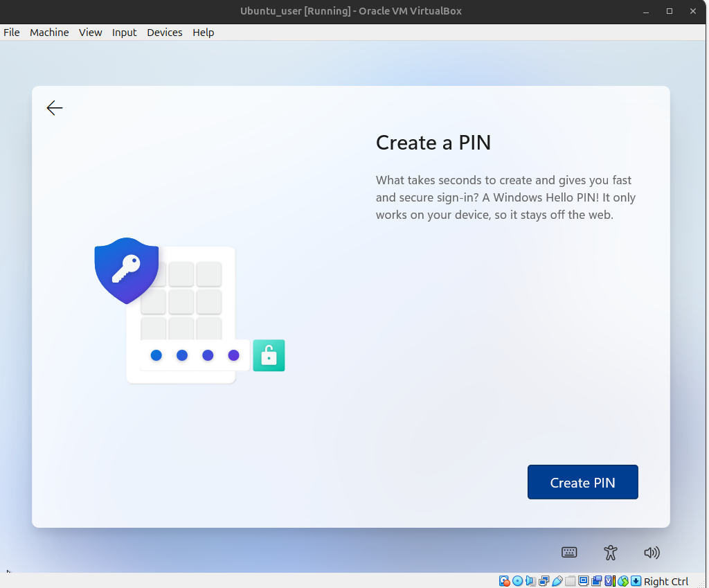Click the optical disc status icon
Screen dimensions: 709x588
pyautogui.click(x=517, y=581)
